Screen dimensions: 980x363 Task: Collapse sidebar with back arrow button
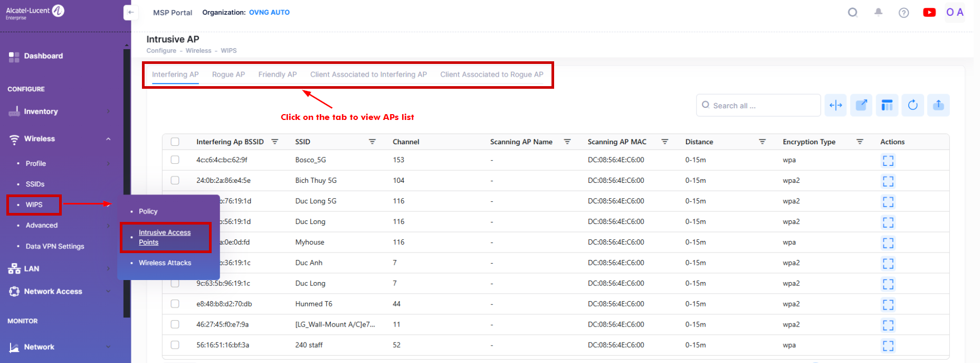coord(131,13)
